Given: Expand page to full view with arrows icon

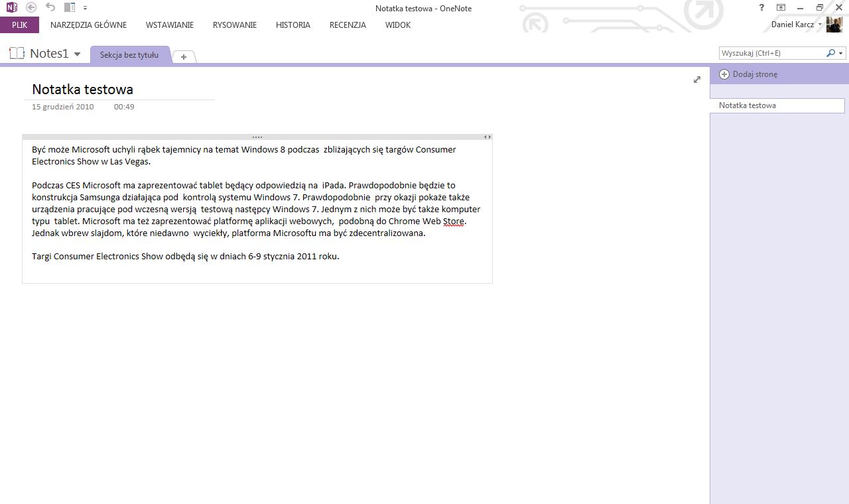Looking at the screenshot, I should 697,80.
